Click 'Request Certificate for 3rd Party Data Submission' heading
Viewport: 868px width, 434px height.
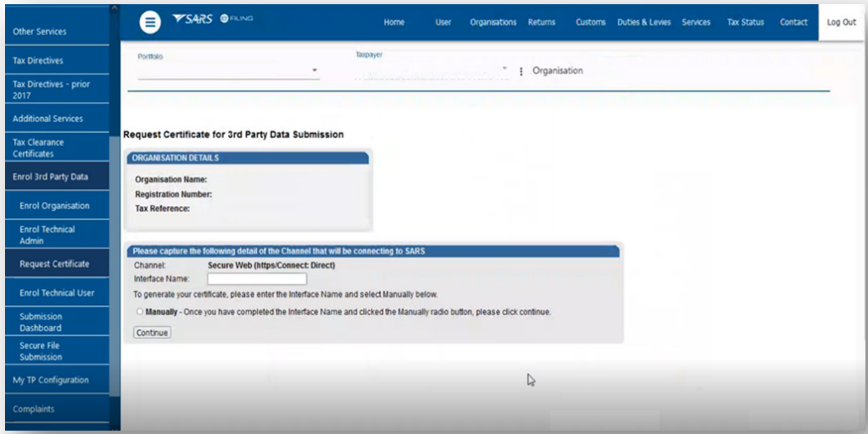233,135
